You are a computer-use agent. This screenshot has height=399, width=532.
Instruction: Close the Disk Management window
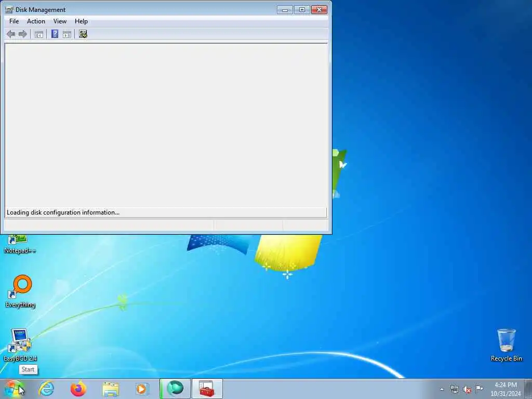(x=320, y=10)
